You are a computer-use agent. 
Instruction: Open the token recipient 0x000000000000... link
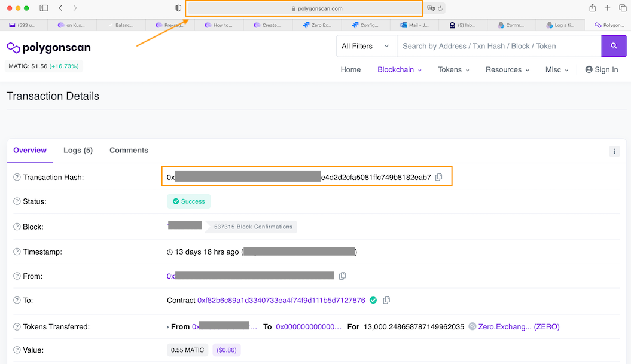[308, 326]
